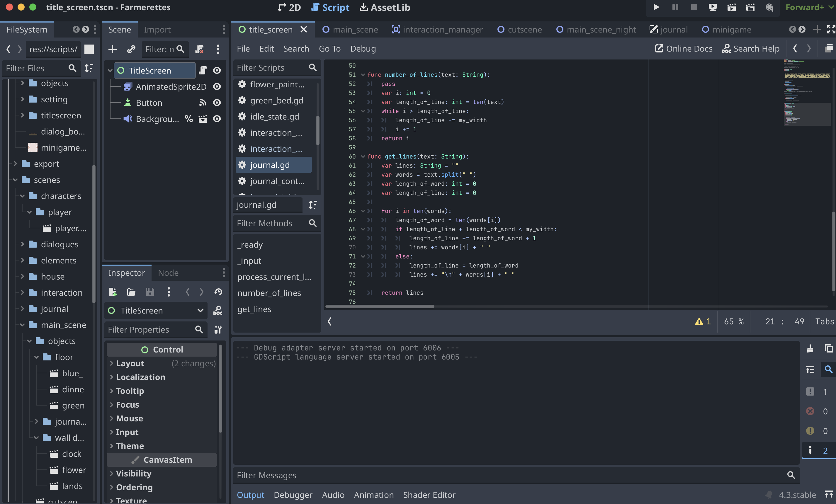836x504 pixels.
Task: Open Remote Debug options icon
Action: [713, 7]
